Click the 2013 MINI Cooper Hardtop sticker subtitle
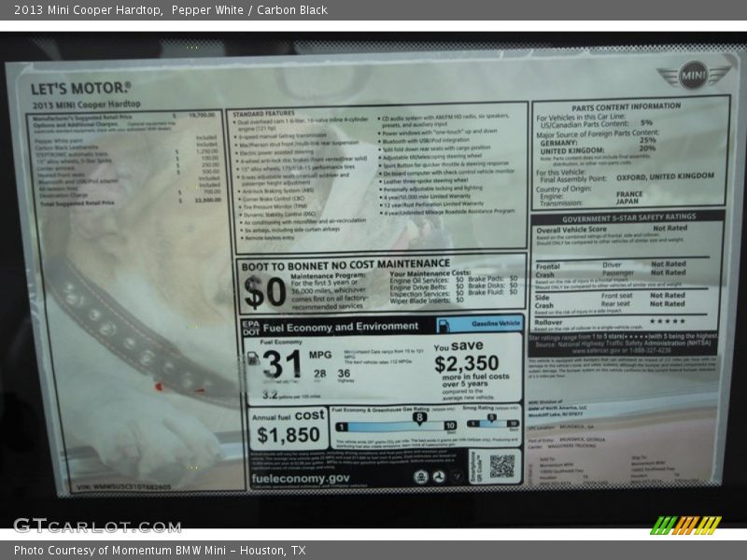The image size is (747, 560). click(x=86, y=105)
